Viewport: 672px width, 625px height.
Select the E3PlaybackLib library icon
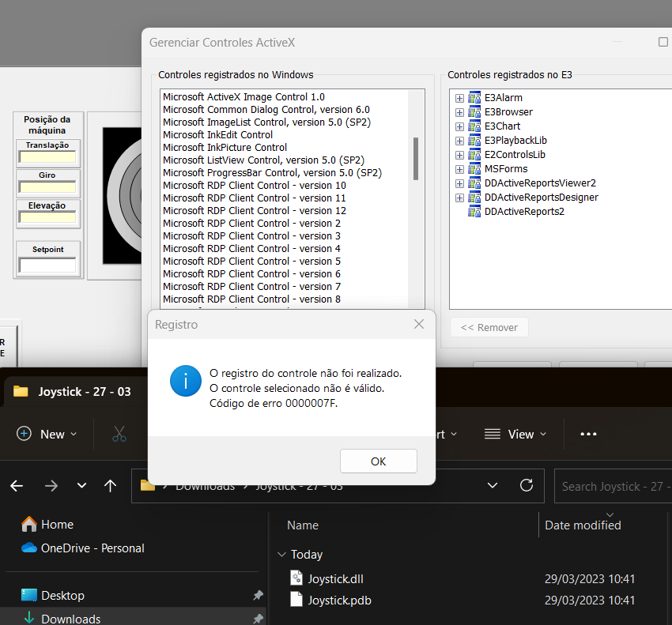pyautogui.click(x=474, y=140)
